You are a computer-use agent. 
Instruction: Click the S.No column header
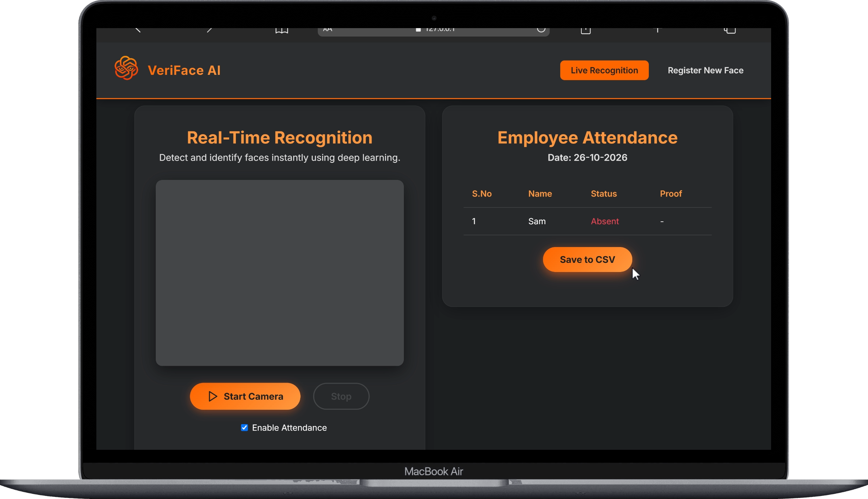(x=481, y=194)
